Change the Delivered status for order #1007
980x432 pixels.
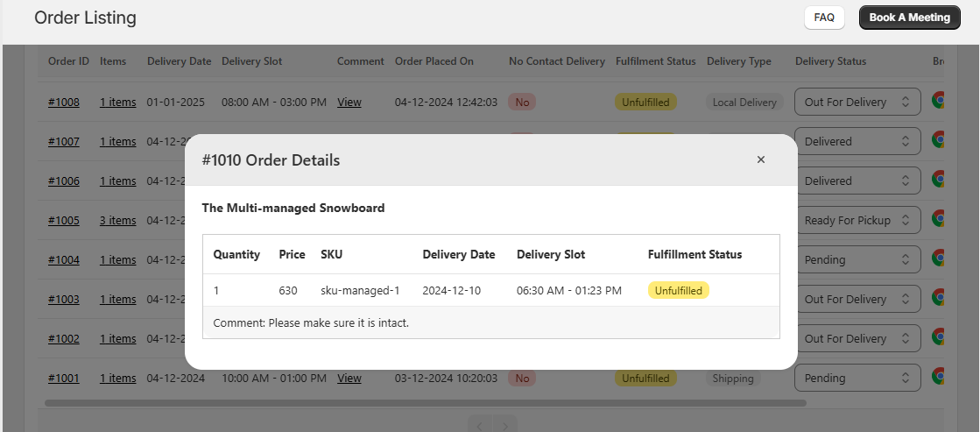[857, 141]
